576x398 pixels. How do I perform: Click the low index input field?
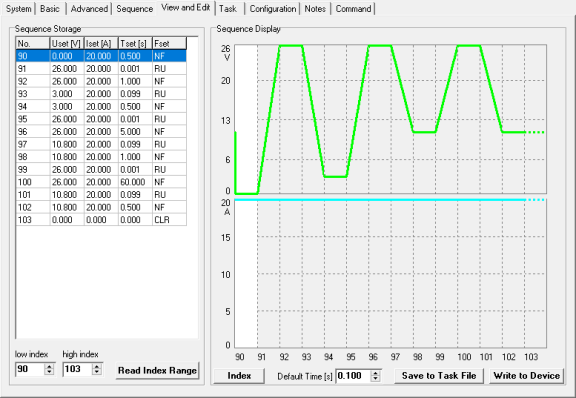(x=30, y=369)
